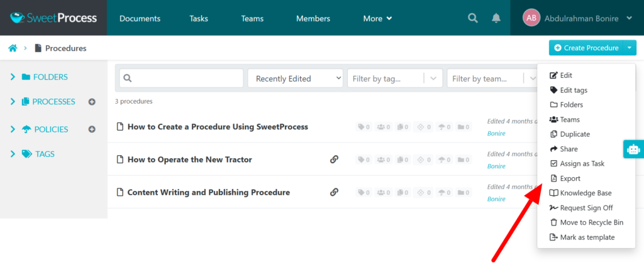Open the Recently Edited sort dropdown
This screenshot has height=280, width=644.
pyautogui.click(x=295, y=78)
